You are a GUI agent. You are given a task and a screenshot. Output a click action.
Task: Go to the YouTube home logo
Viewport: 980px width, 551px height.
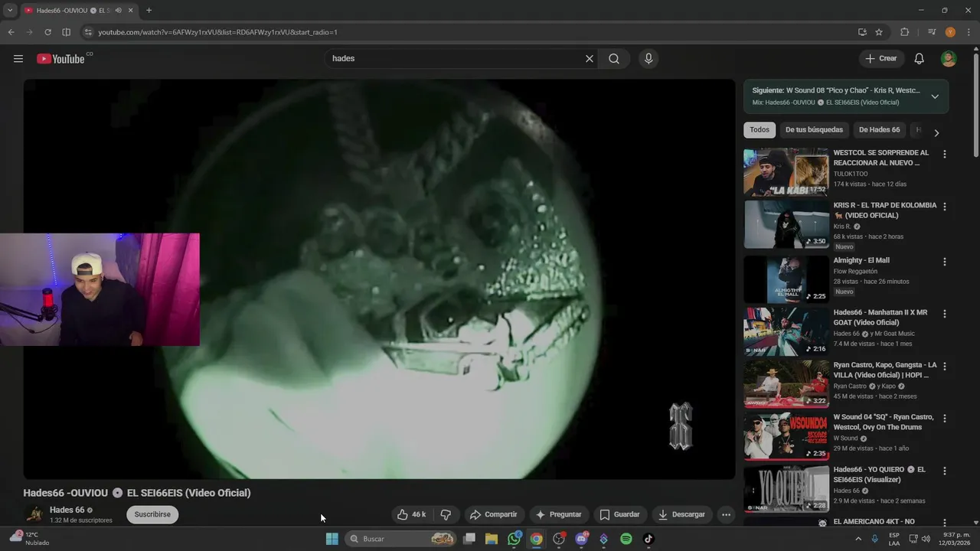[60, 59]
